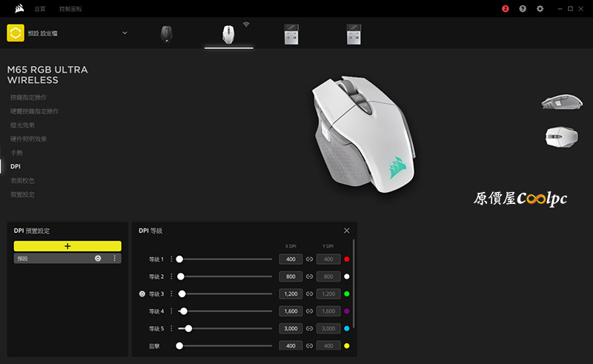Open the 控制面板 link in title bar
This screenshot has width=593, height=364.
coord(70,9)
